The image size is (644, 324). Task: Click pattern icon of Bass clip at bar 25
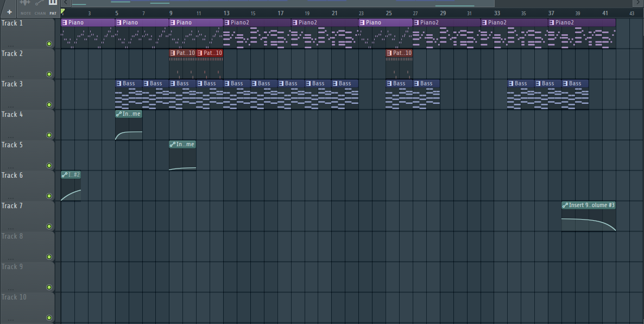coord(389,84)
